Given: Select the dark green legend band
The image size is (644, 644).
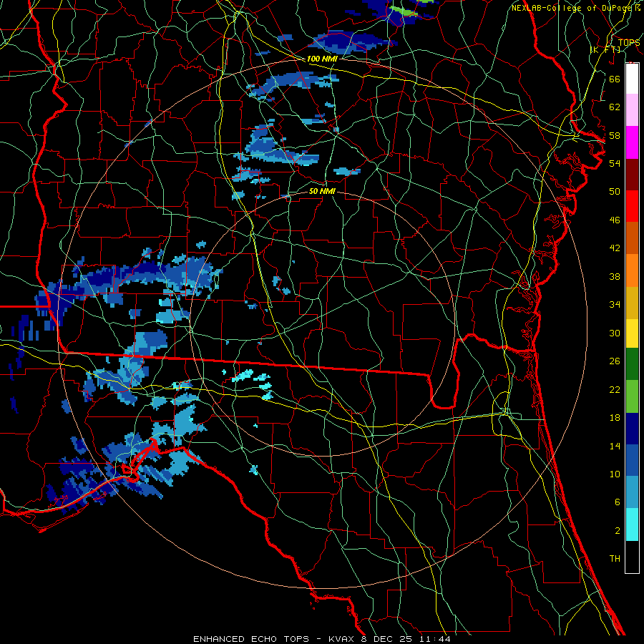Looking at the screenshot, I should 632,364.
